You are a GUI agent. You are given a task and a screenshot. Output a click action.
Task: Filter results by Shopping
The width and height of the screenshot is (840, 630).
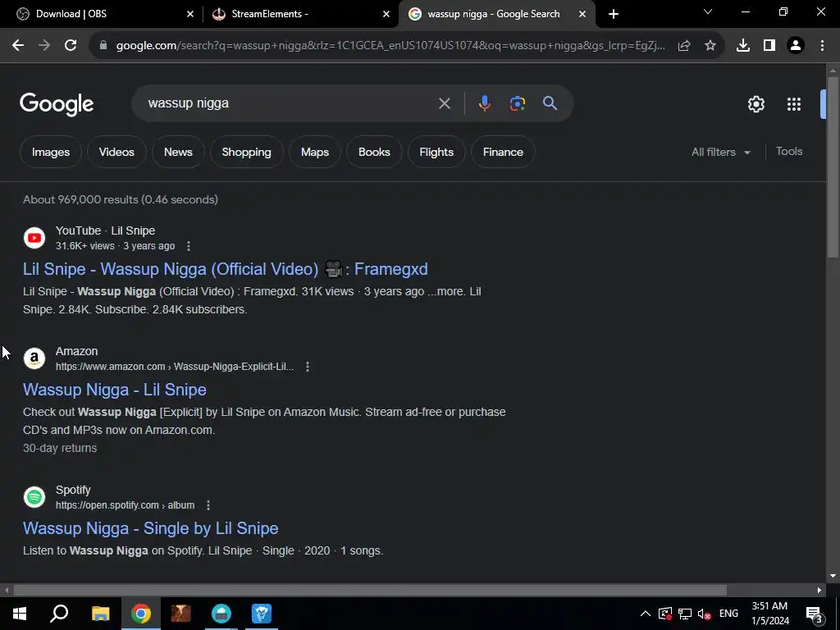246,152
